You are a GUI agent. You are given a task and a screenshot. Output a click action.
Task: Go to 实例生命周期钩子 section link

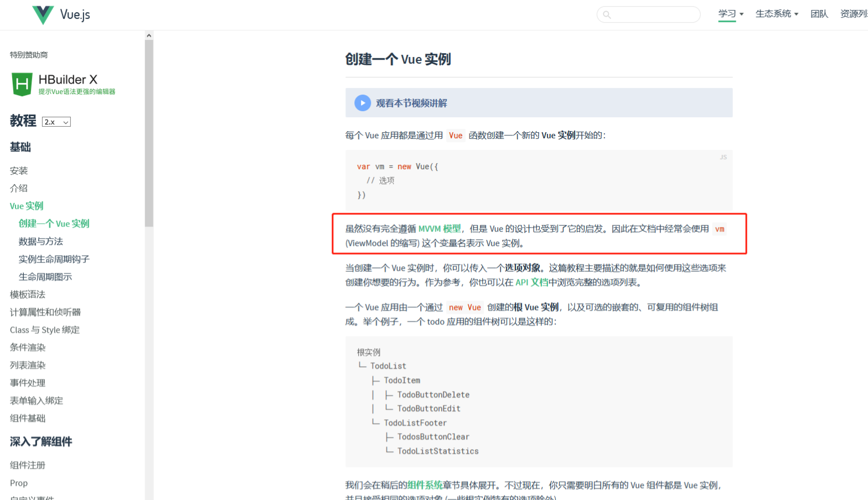click(54, 259)
